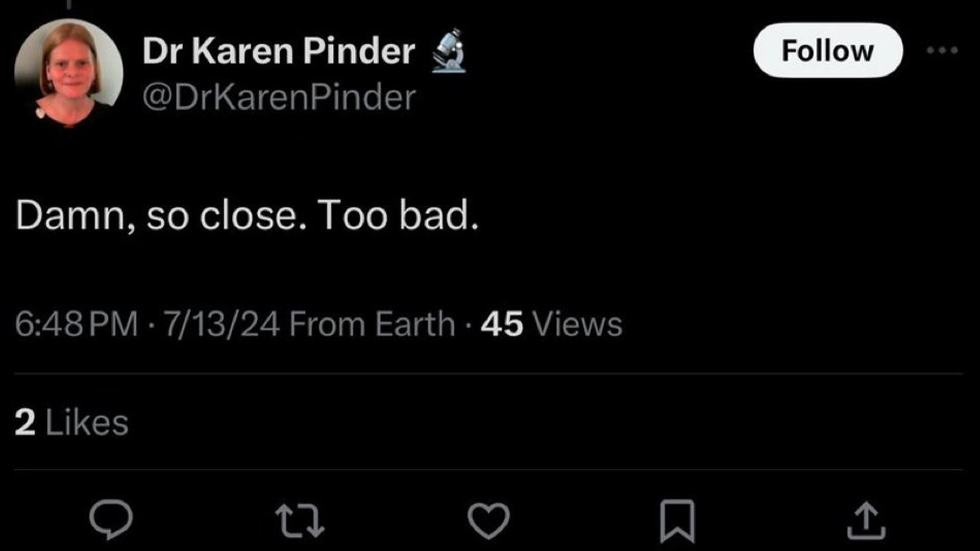Viewport: 980px width, 551px height.
Task: Like the tweet with the heart icon
Action: [488, 520]
